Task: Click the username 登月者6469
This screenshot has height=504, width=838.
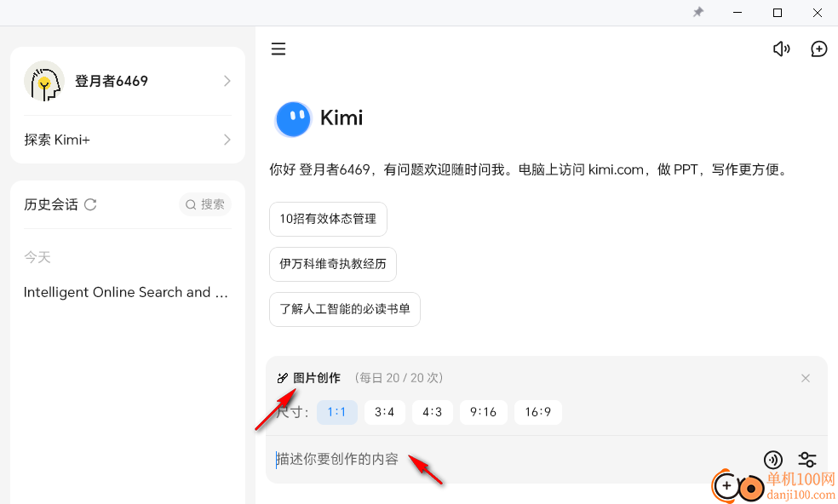Action: point(112,81)
